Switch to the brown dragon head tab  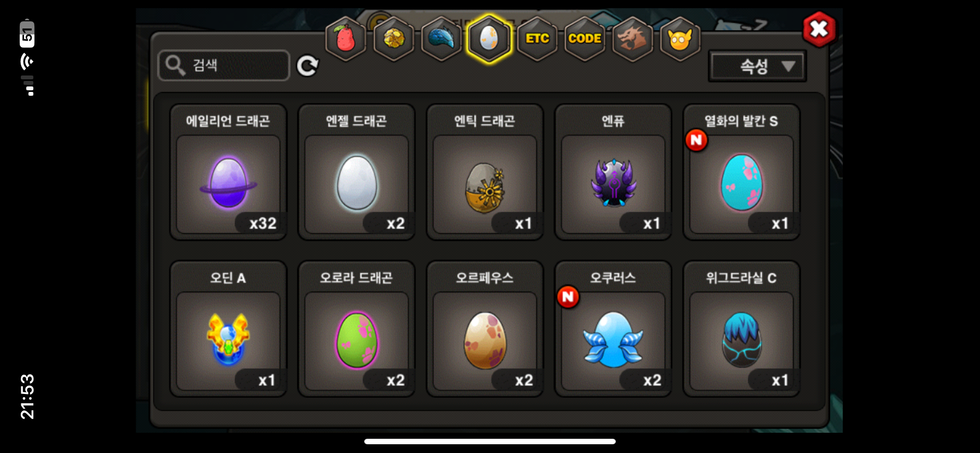[x=632, y=39]
